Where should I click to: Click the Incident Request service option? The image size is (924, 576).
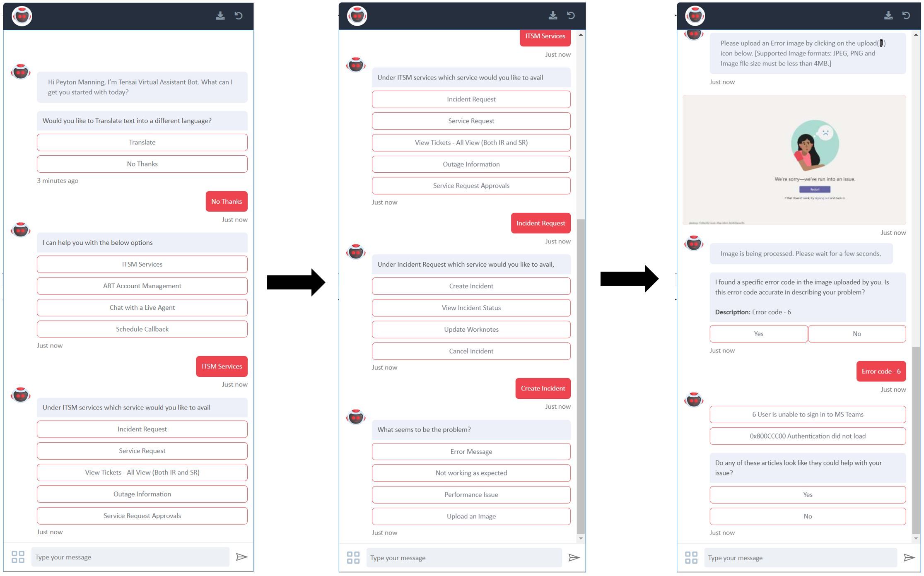coord(470,99)
